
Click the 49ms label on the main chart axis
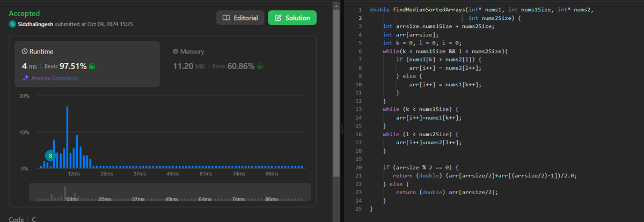click(173, 175)
